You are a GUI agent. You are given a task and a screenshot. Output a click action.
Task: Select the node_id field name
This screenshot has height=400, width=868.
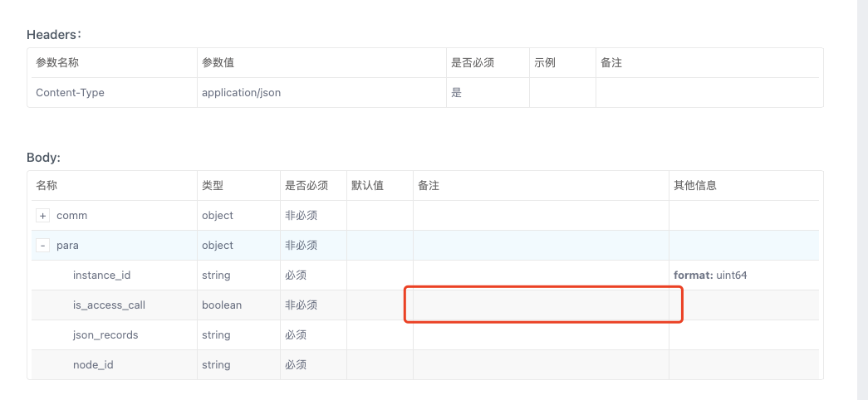[x=94, y=364]
